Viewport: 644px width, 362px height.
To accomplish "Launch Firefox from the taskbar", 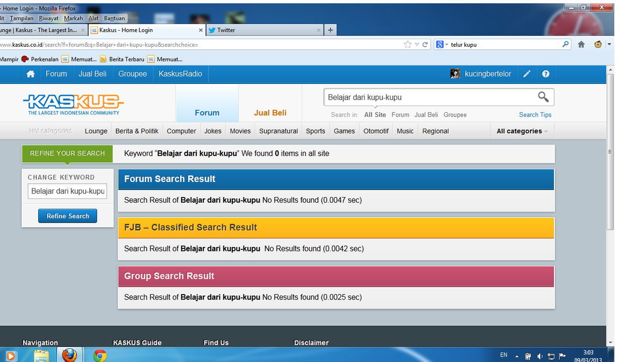I will point(69,355).
